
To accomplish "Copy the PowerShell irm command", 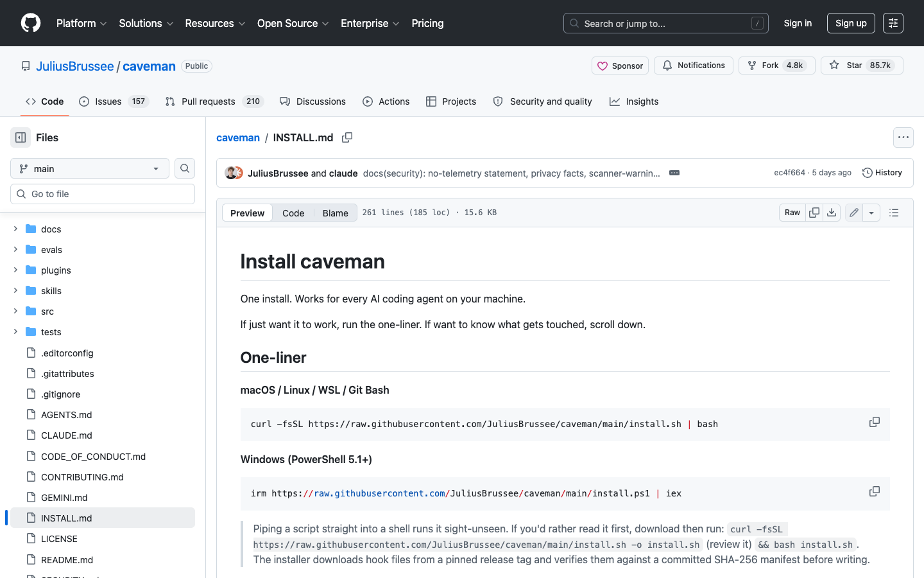I will point(875,491).
